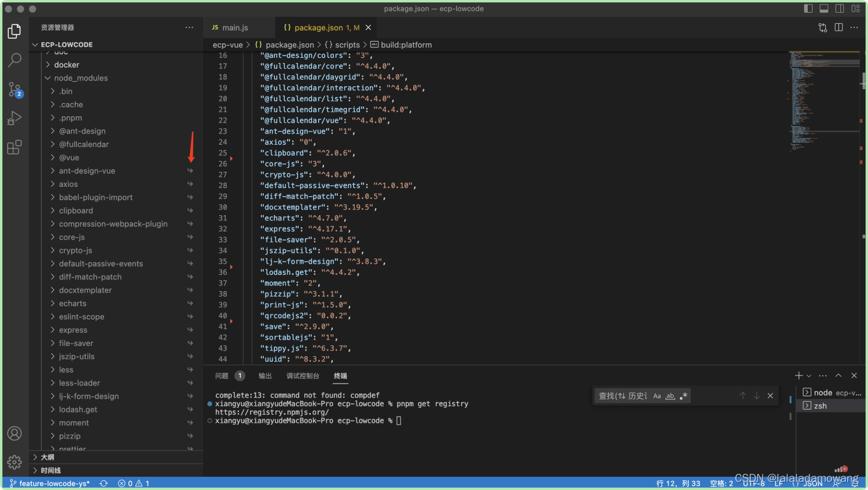The width and height of the screenshot is (868, 490).
Task: Go to previous match in terminal find
Action: [x=743, y=396]
